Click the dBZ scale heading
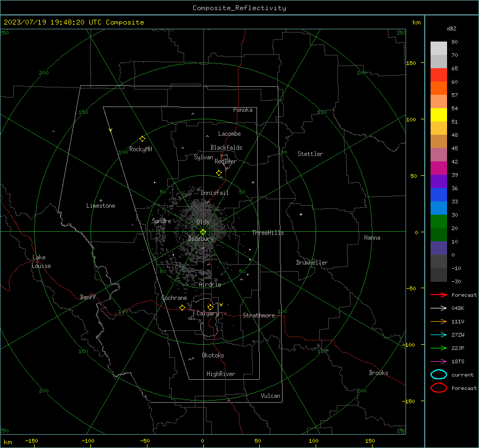This screenshot has height=448, width=479. [451, 28]
